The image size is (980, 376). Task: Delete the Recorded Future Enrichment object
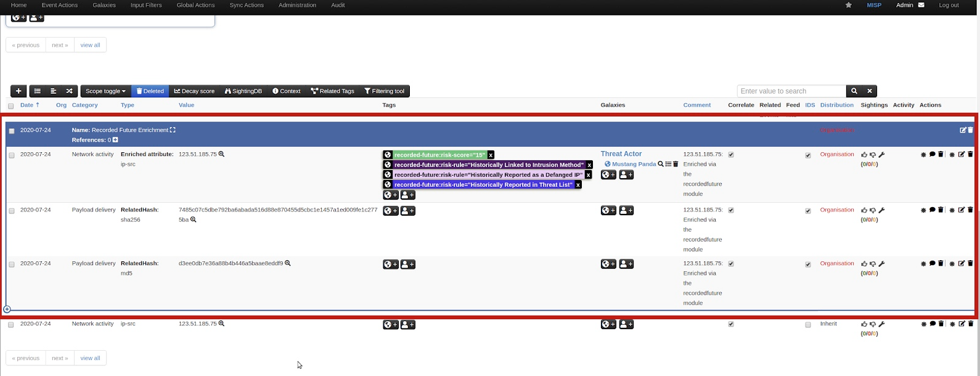(971, 130)
